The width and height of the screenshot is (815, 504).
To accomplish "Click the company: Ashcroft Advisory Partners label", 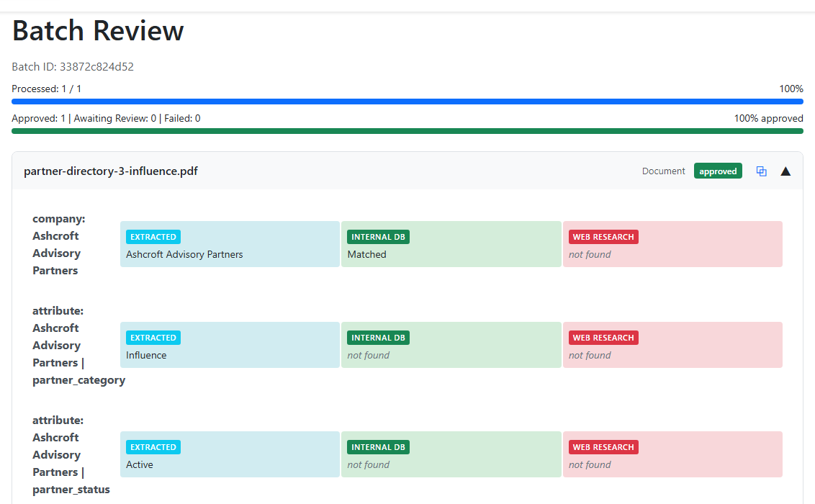I will click(59, 245).
